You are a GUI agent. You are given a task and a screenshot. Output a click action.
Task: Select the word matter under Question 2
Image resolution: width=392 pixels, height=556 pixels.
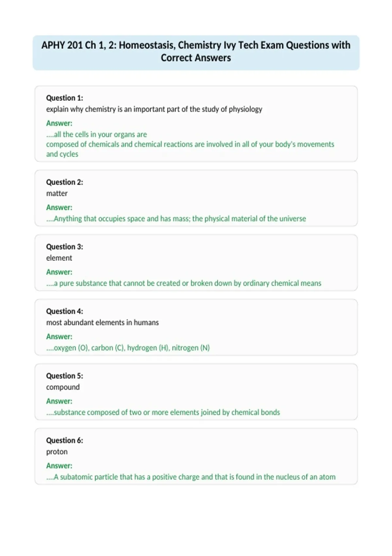(57, 193)
